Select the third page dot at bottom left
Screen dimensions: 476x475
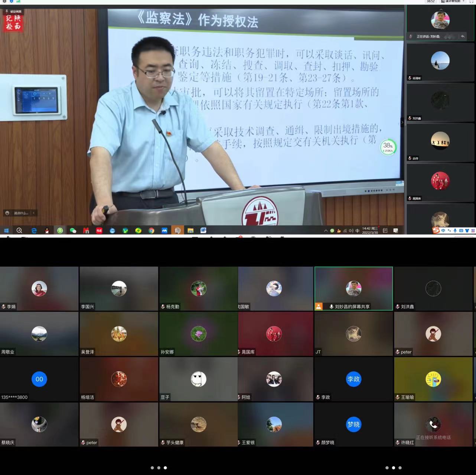point(165,468)
